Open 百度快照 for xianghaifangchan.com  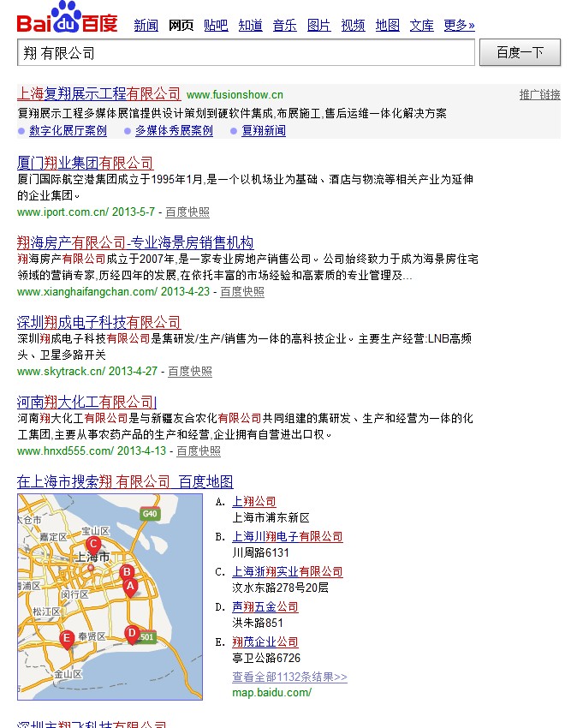242,291
